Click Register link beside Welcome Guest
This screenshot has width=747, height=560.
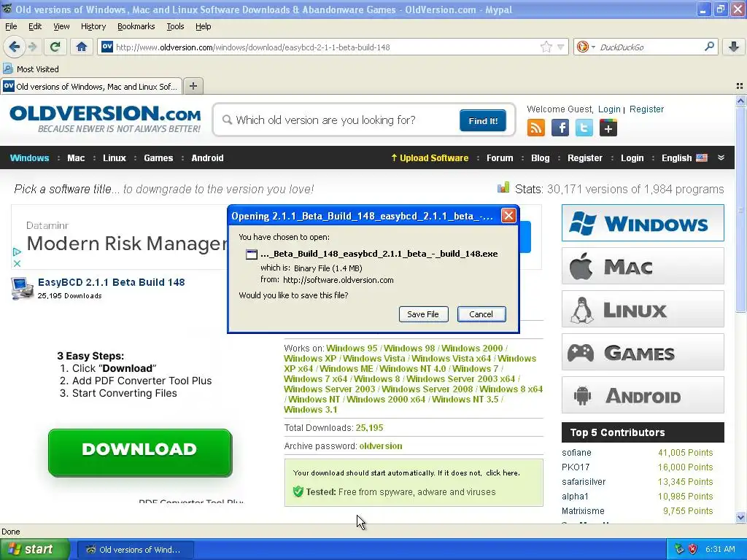tap(646, 109)
